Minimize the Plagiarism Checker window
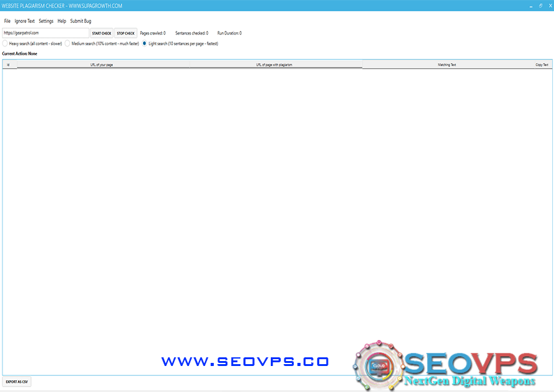Screen dimensions: 554x392 point(530,6)
